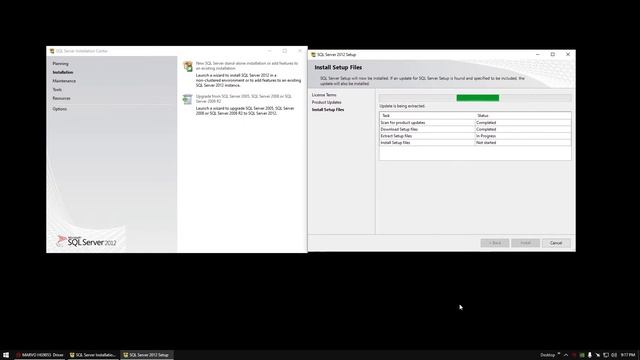
Task: Click the Cancel button in Setup
Action: click(x=556, y=243)
